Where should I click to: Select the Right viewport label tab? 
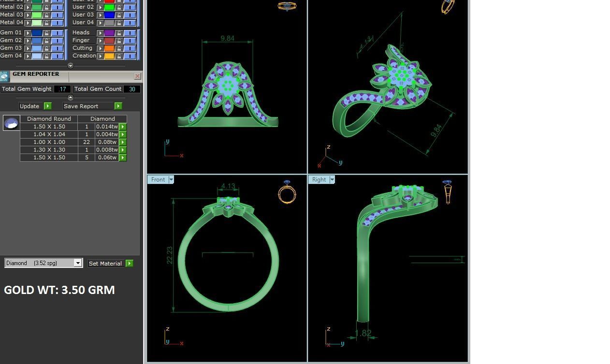coord(319,180)
